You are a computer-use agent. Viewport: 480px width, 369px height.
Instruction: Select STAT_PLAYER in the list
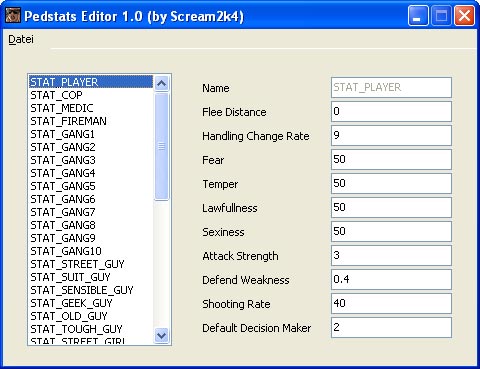click(x=91, y=82)
